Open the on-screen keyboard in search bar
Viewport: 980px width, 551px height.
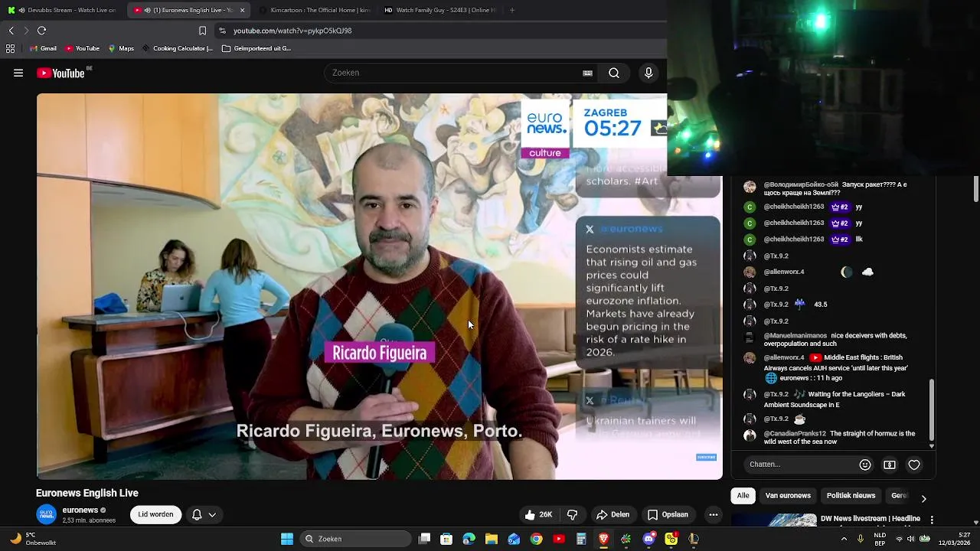(587, 73)
